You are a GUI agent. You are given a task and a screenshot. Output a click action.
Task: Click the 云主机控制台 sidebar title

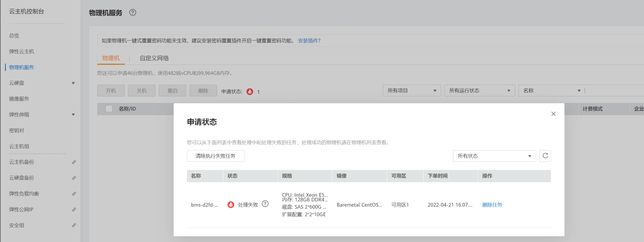(26, 11)
